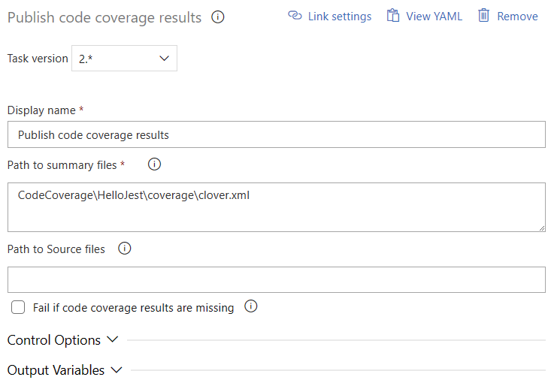
Task: Click the Remove text button
Action: [517, 16]
